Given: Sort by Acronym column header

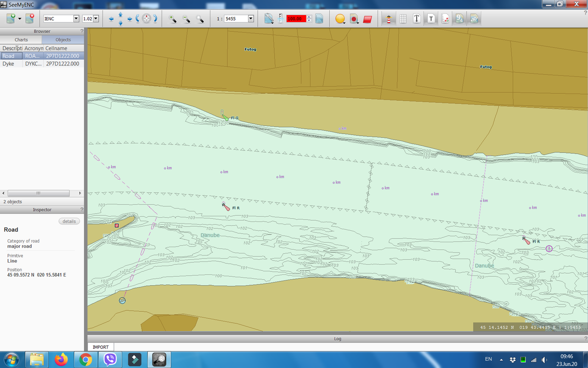Looking at the screenshot, I should 34,48.
